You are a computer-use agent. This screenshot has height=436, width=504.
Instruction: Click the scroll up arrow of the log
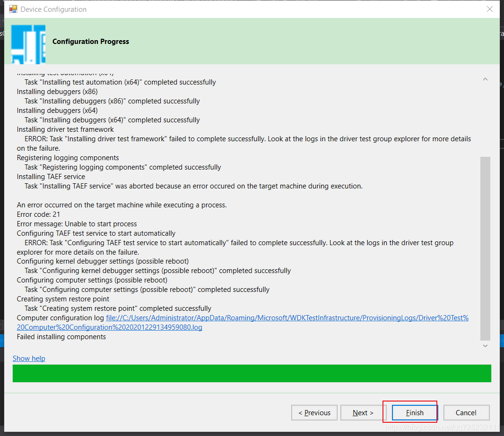(485, 79)
